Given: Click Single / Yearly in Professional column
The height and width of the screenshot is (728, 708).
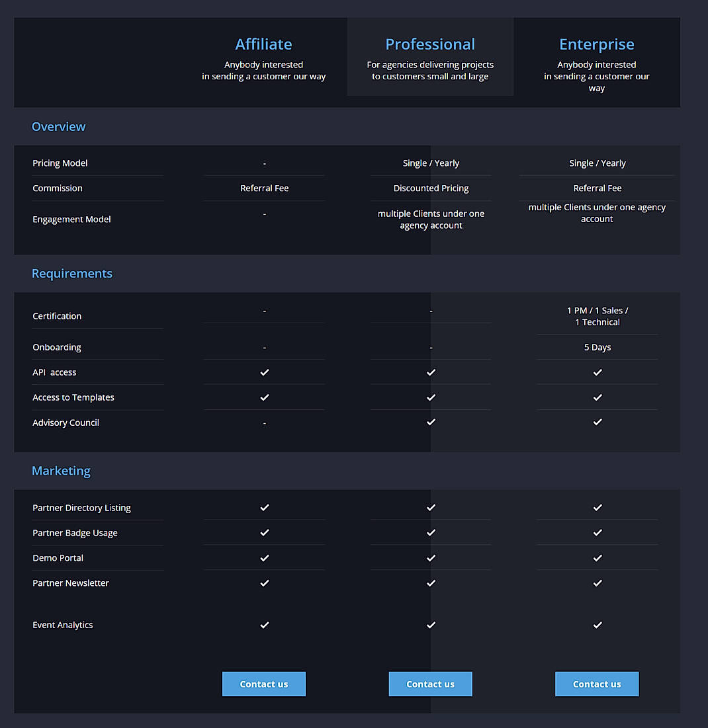Looking at the screenshot, I should click(431, 163).
